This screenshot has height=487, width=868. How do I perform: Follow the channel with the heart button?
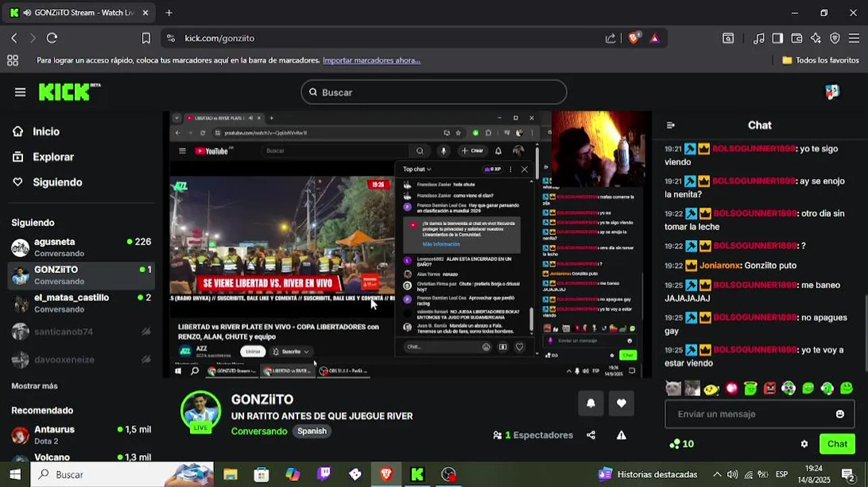[x=621, y=403]
